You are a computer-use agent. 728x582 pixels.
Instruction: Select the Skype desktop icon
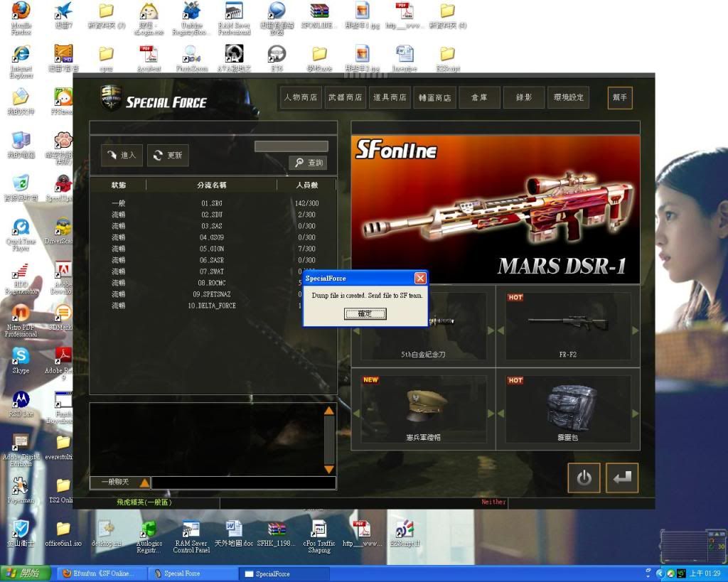pyautogui.click(x=21, y=360)
